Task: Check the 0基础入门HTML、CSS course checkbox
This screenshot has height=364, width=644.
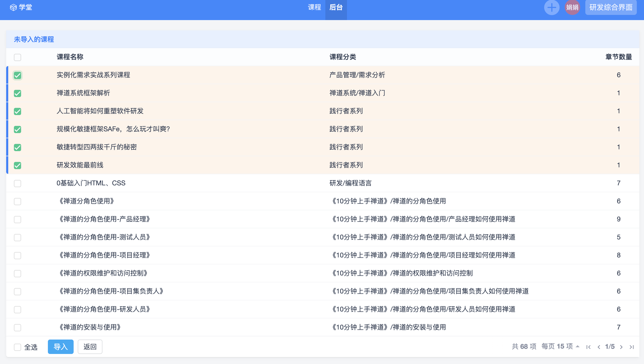Action: 18,184
